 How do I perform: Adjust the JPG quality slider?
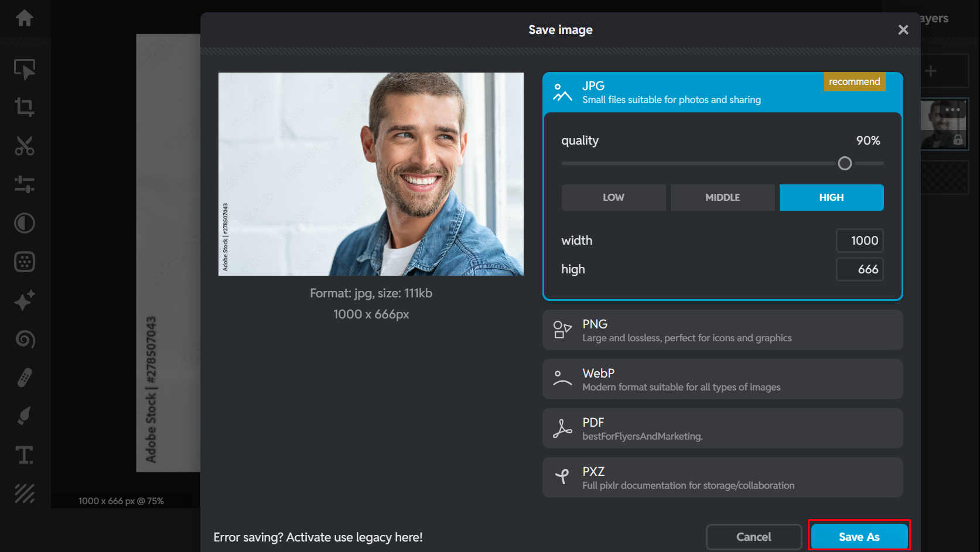pyautogui.click(x=845, y=163)
